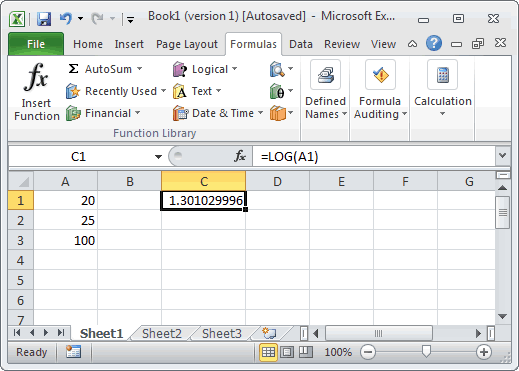This screenshot has width=519, height=371.
Task: Open Financial functions book icon
Action: coord(73,113)
